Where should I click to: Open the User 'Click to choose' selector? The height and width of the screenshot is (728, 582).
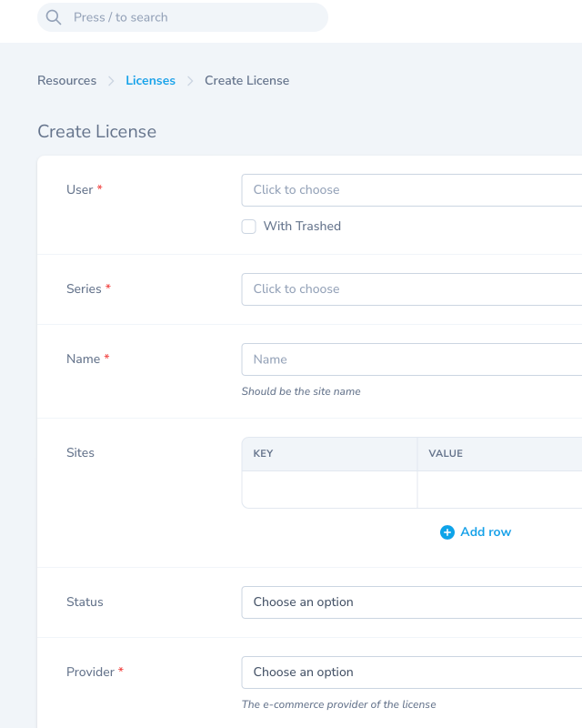411,190
